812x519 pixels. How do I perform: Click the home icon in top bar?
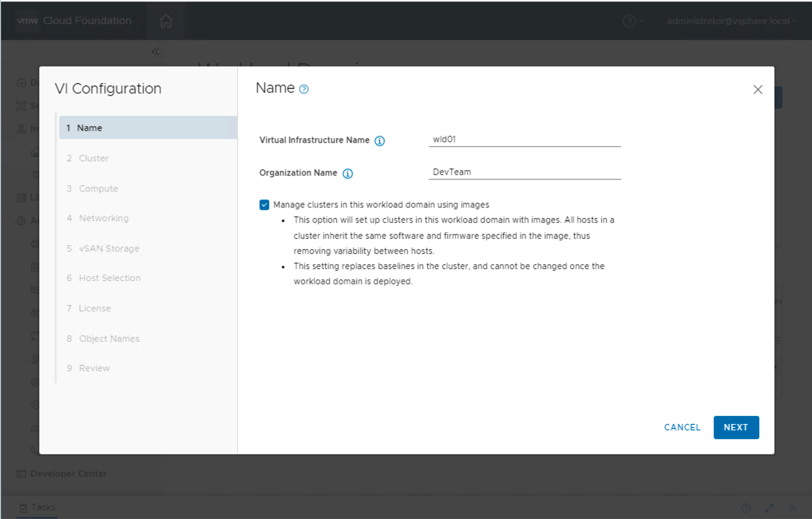pos(165,21)
